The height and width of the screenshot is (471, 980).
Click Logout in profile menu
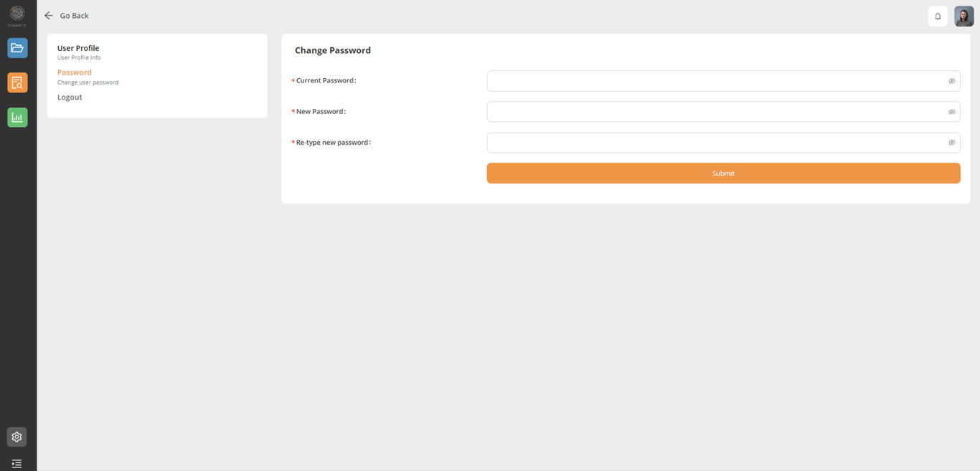click(x=70, y=97)
